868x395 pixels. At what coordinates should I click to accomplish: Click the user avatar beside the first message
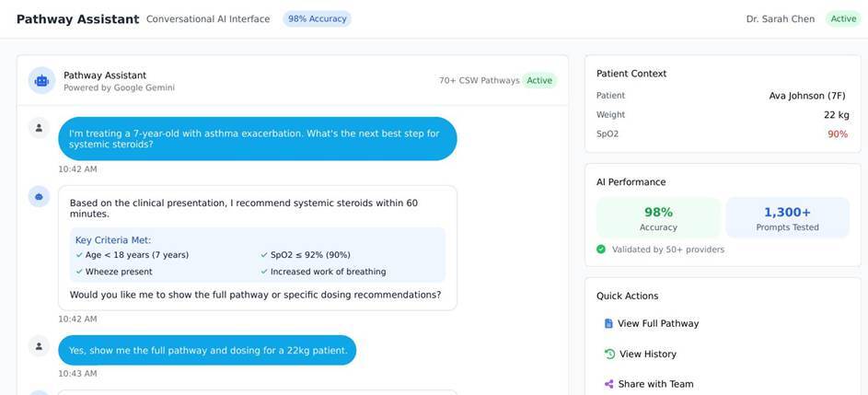tap(39, 128)
